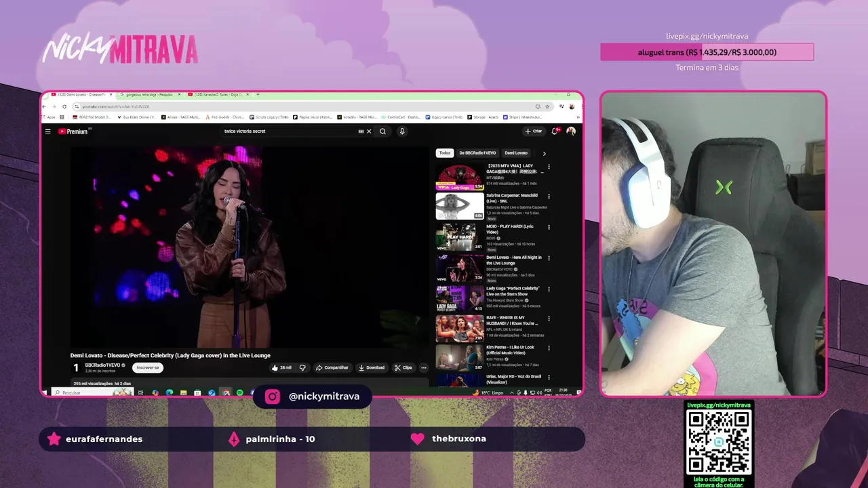Share the video via Compartilhar

coord(332,367)
